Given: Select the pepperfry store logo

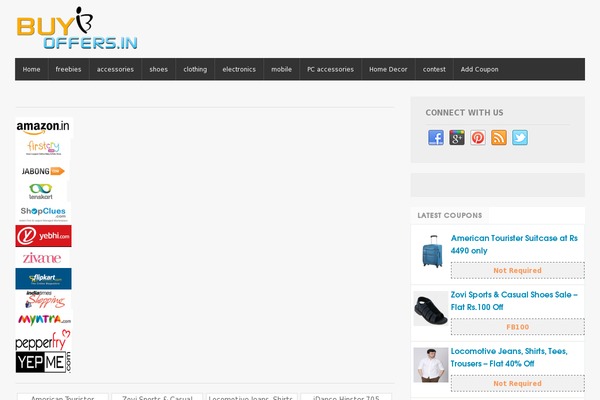Looking at the screenshot, I should point(43,340).
